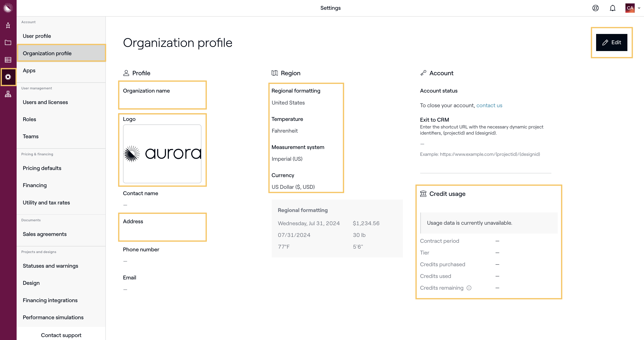The image size is (644, 340).
Task: Click the Aurora logo home icon
Action: [8, 8]
